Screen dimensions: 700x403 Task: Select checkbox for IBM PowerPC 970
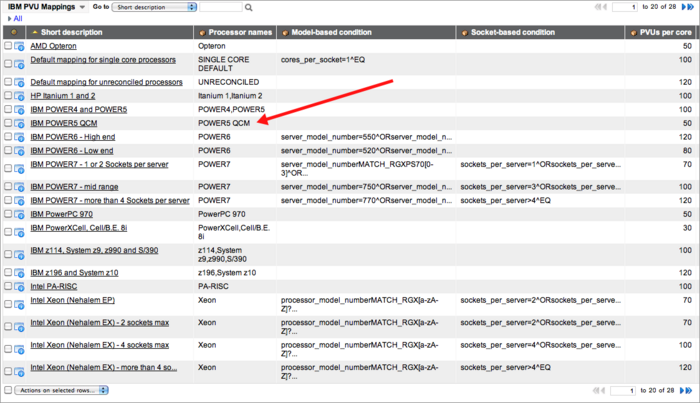click(8, 214)
